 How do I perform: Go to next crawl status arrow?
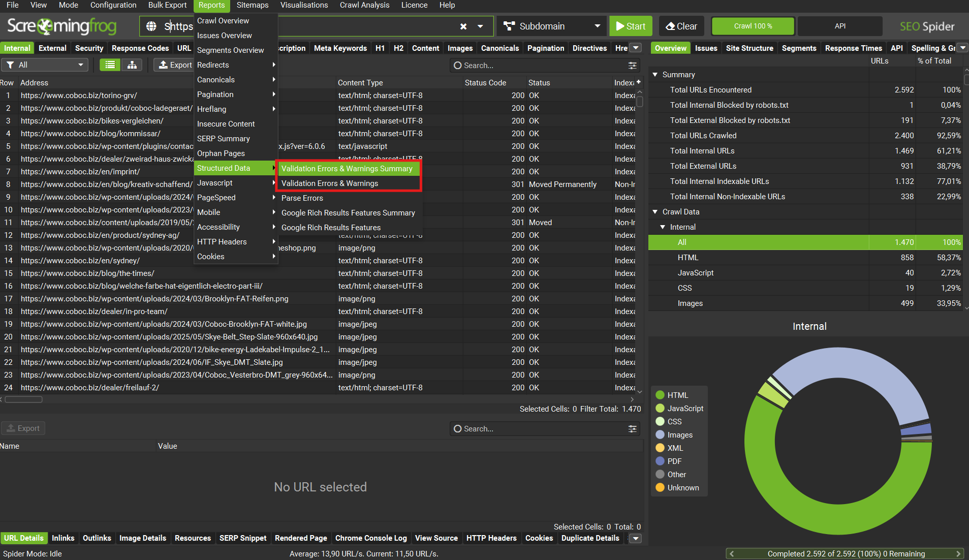point(958,554)
